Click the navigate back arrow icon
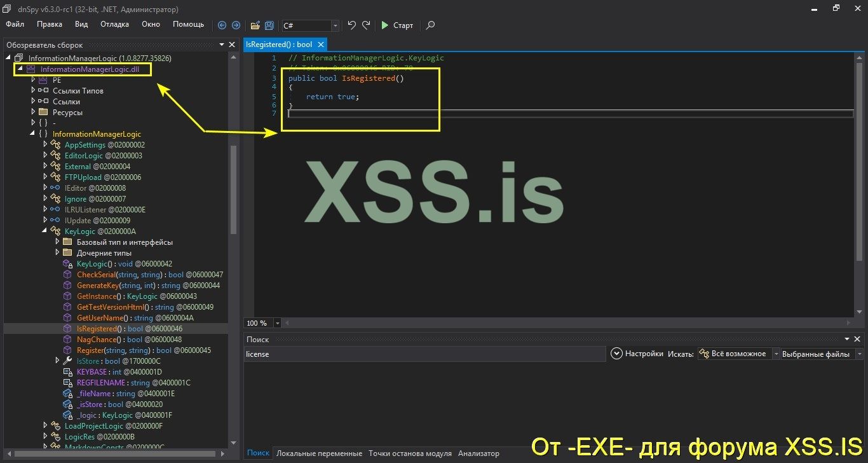 (222, 25)
